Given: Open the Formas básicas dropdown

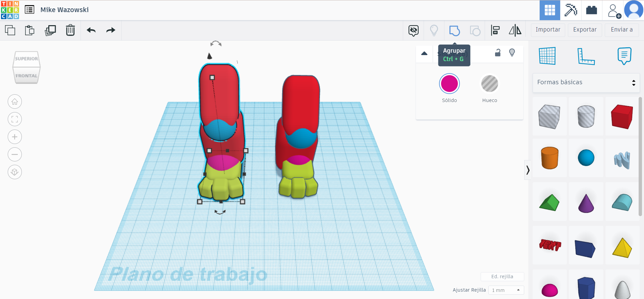Looking at the screenshot, I should tap(586, 83).
